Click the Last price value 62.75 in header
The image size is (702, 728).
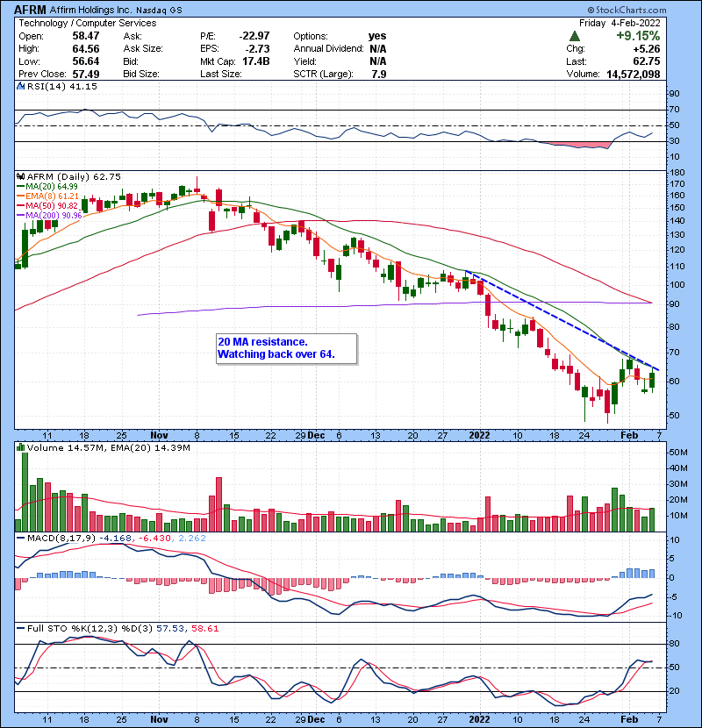(x=646, y=61)
